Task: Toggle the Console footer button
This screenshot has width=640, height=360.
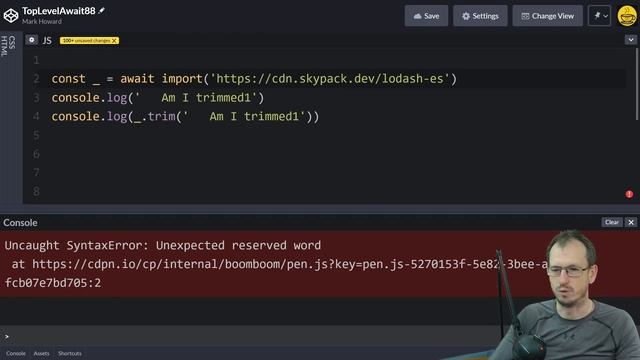Action: 16,353
